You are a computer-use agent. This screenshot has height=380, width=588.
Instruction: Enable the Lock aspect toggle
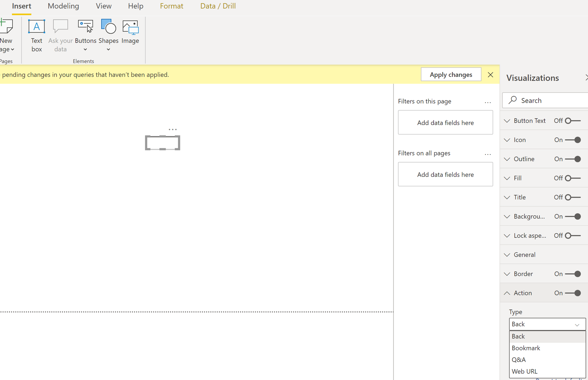[x=572, y=235]
